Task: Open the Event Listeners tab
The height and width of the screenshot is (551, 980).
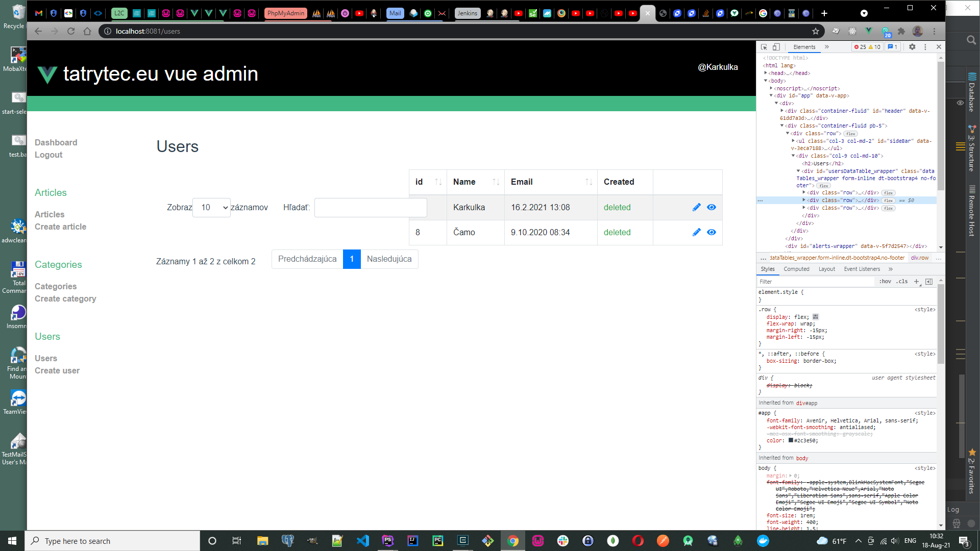Action: tap(861, 269)
